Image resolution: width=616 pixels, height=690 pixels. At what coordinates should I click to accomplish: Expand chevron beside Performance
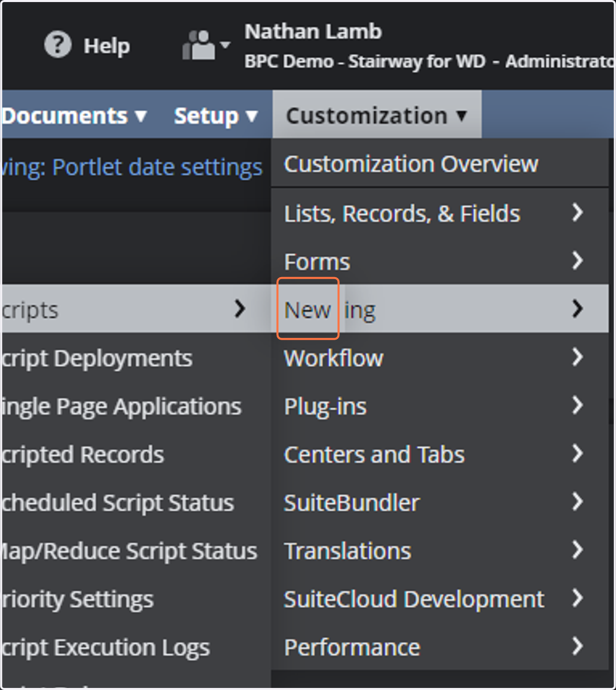[577, 646]
